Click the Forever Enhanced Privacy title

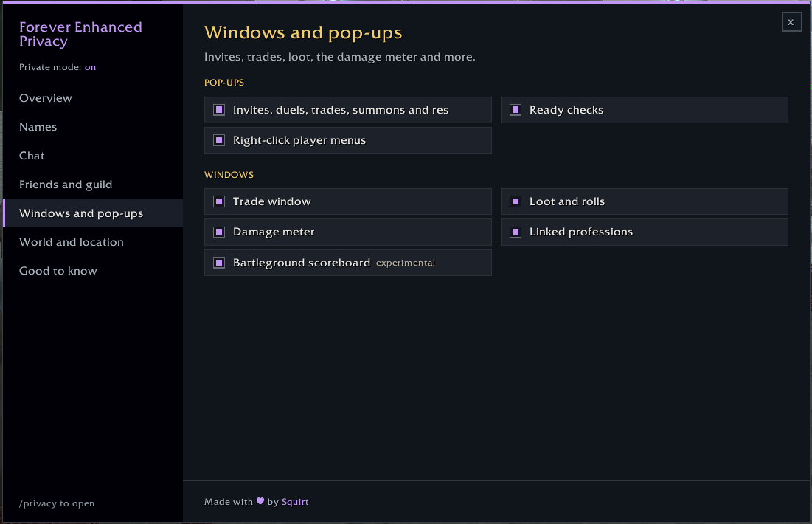point(80,34)
